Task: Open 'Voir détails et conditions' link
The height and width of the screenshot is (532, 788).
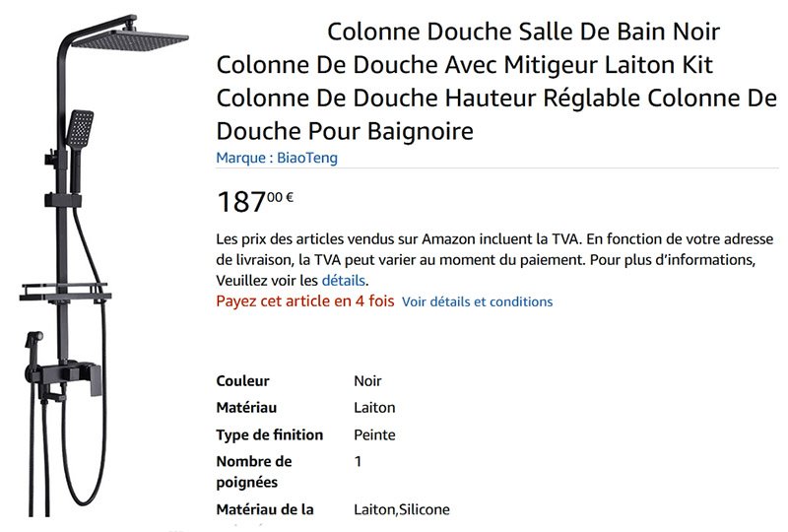Action: [x=477, y=301]
